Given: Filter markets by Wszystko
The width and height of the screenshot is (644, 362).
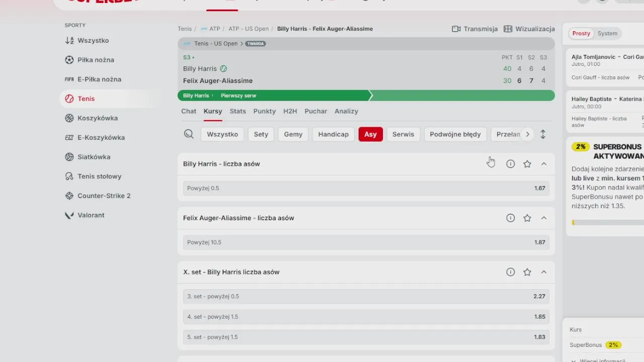Looking at the screenshot, I should (222, 134).
